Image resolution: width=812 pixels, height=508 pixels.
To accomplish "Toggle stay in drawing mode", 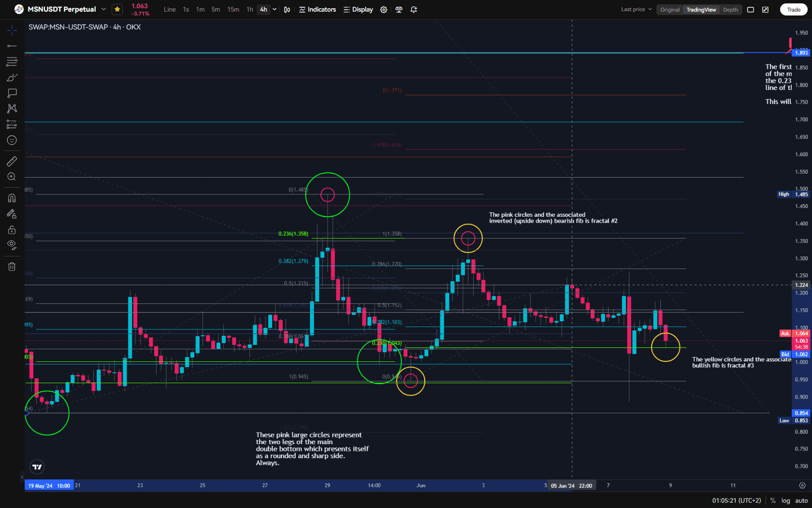I will (12, 213).
